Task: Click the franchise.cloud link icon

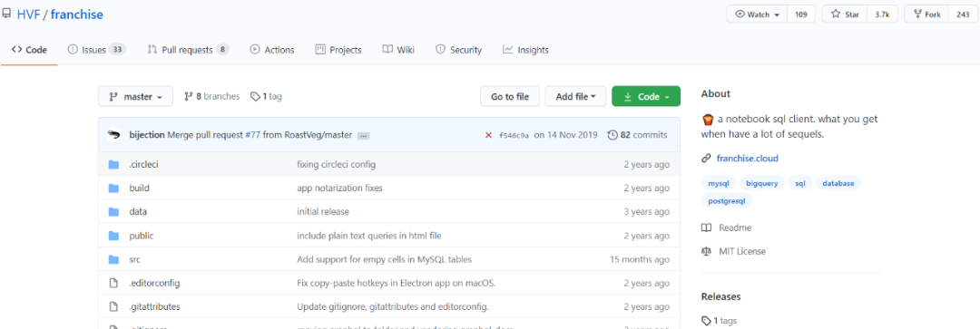Action: pos(706,159)
